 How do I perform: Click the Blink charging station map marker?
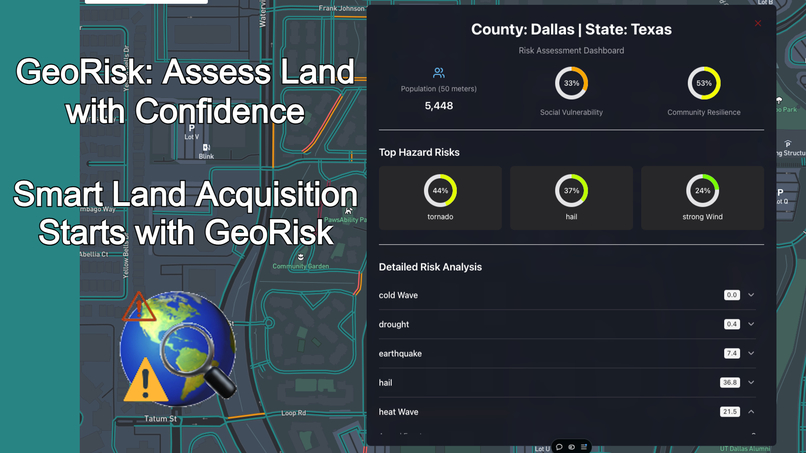coord(206,148)
